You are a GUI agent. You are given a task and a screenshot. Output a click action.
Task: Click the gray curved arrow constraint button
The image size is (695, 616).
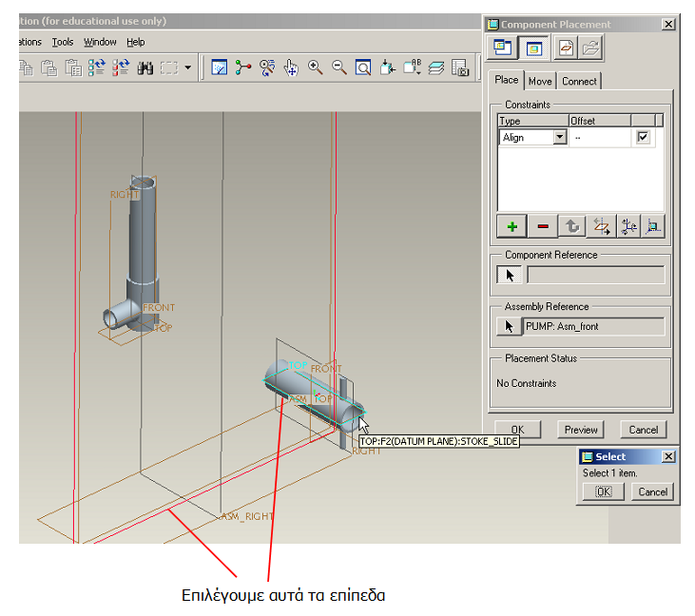coord(572,226)
